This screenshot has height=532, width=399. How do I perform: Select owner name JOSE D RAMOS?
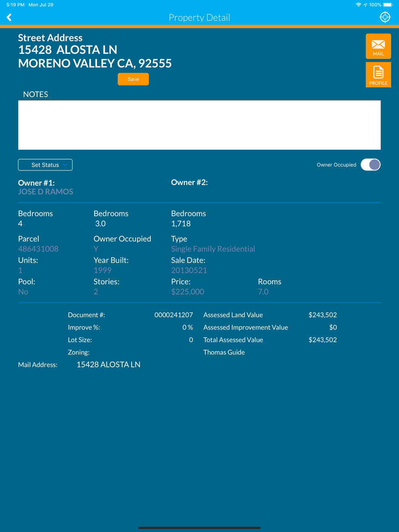point(45,192)
